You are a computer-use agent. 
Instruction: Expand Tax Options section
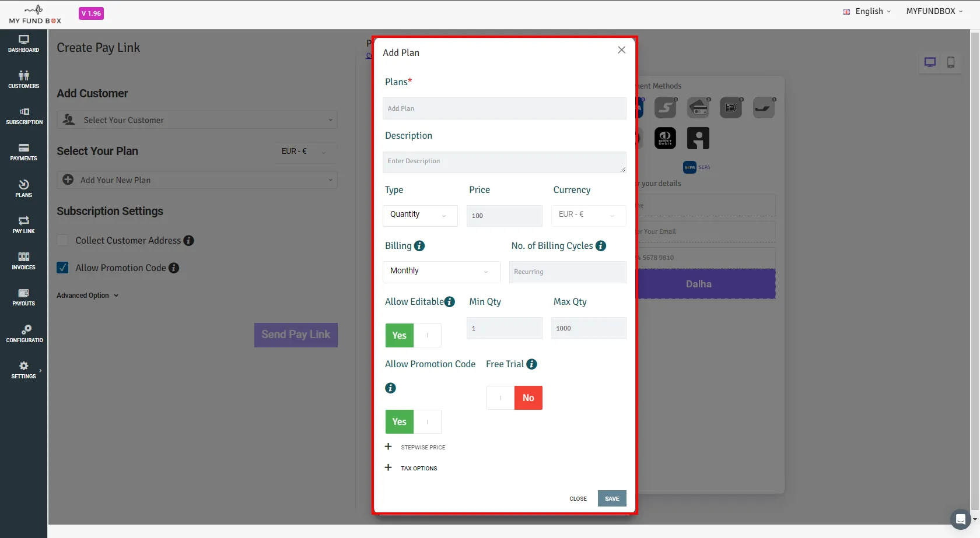(x=411, y=468)
